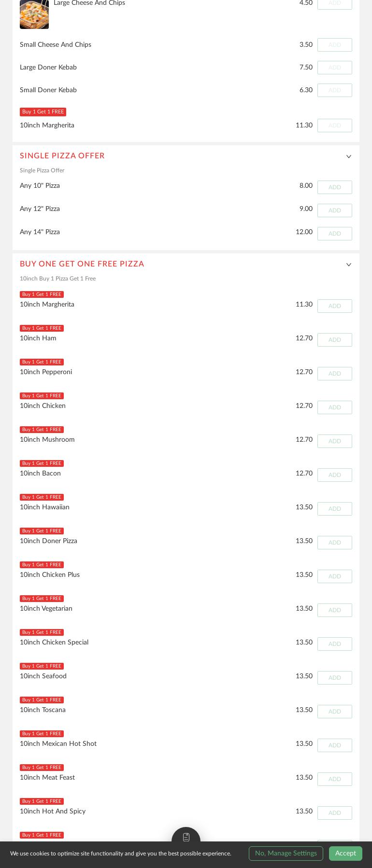Add 10inch Hawaiian pizza

(x=334, y=509)
